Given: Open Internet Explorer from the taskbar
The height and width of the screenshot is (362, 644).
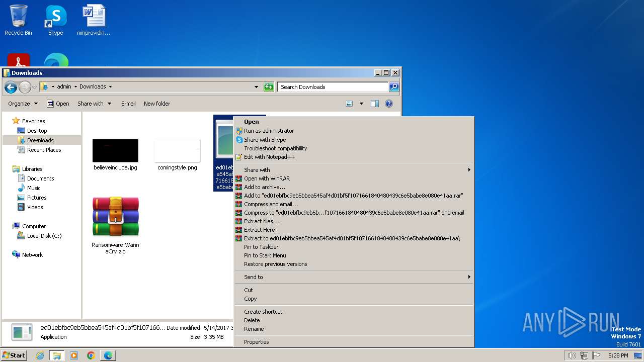Looking at the screenshot, I should [x=40, y=355].
